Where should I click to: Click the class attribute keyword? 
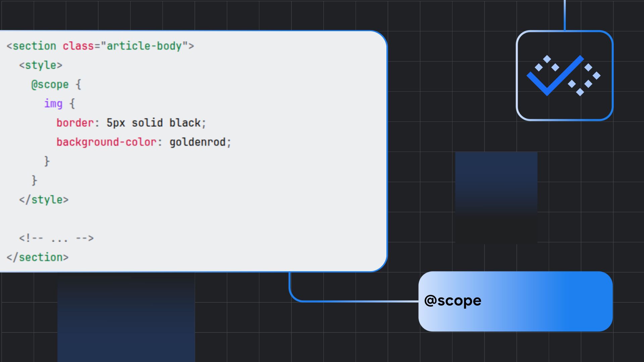point(78,46)
